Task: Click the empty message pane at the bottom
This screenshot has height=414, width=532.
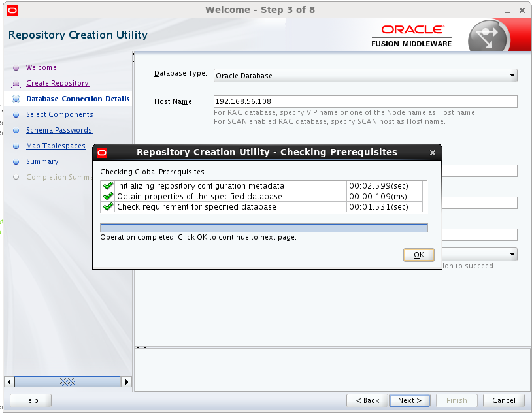Action: click(x=332, y=370)
